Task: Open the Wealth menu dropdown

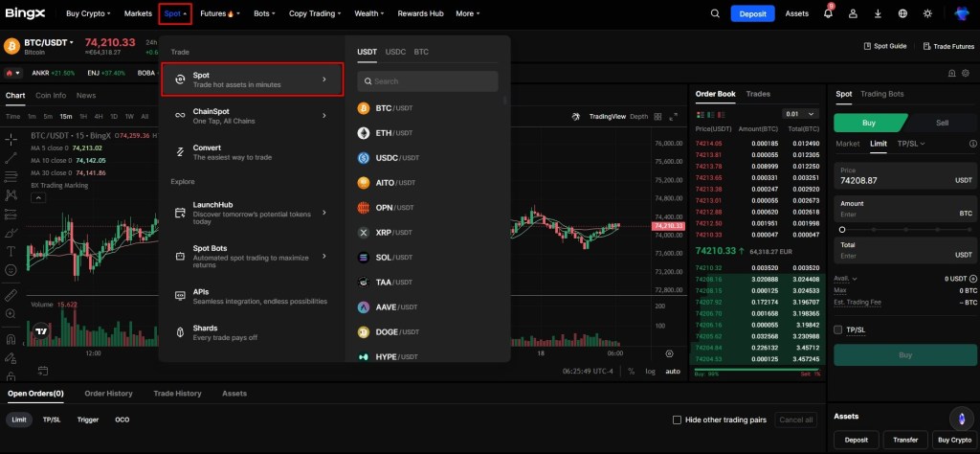Action: pos(368,13)
